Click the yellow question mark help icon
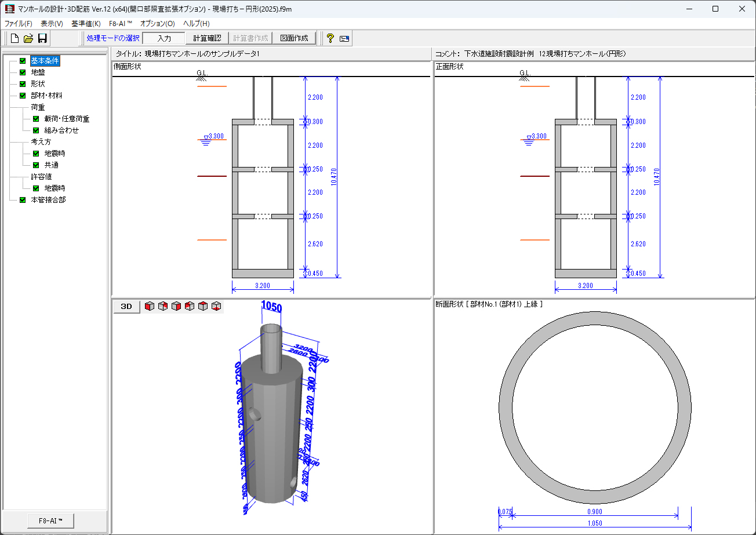Screen dimensions: 756x535 (330, 38)
